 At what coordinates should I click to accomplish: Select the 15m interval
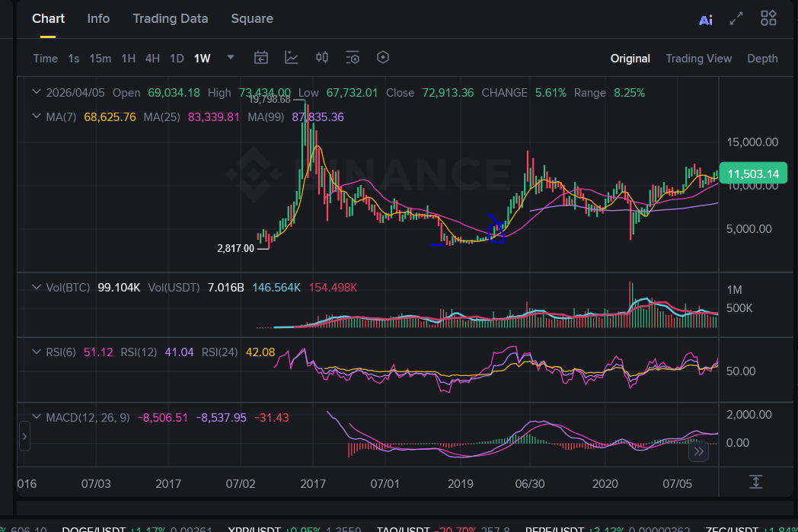[x=101, y=59]
